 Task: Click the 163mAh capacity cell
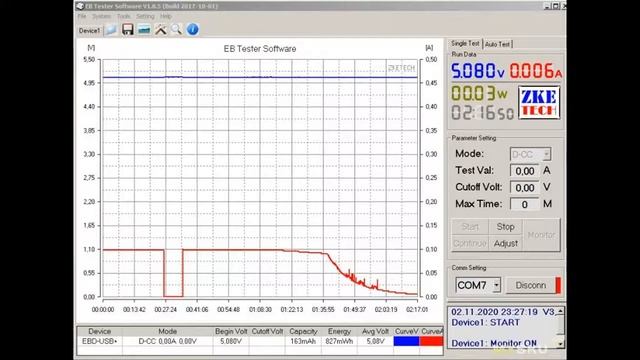303,341
